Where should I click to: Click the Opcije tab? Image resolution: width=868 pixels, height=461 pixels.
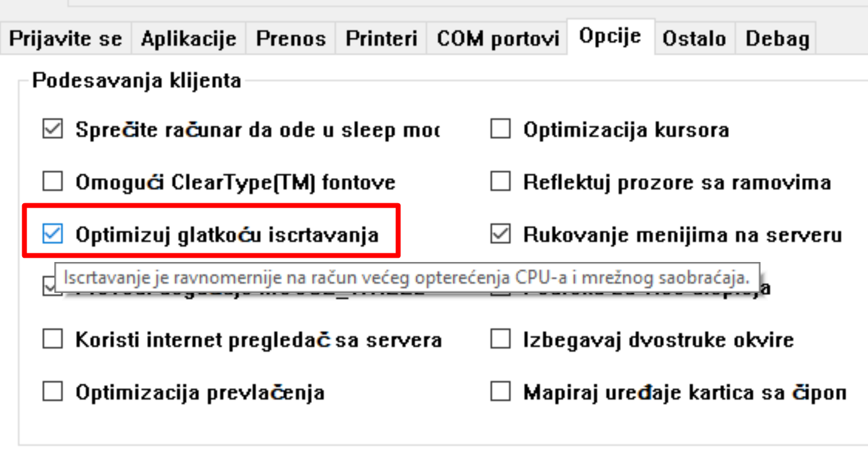tap(610, 36)
